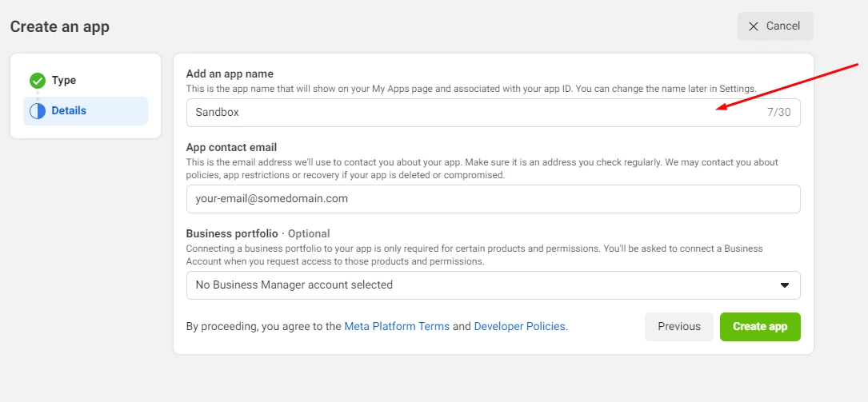868x402 pixels.
Task: Click the 'Optional' text next to Business portfolio
Action: [309, 233]
